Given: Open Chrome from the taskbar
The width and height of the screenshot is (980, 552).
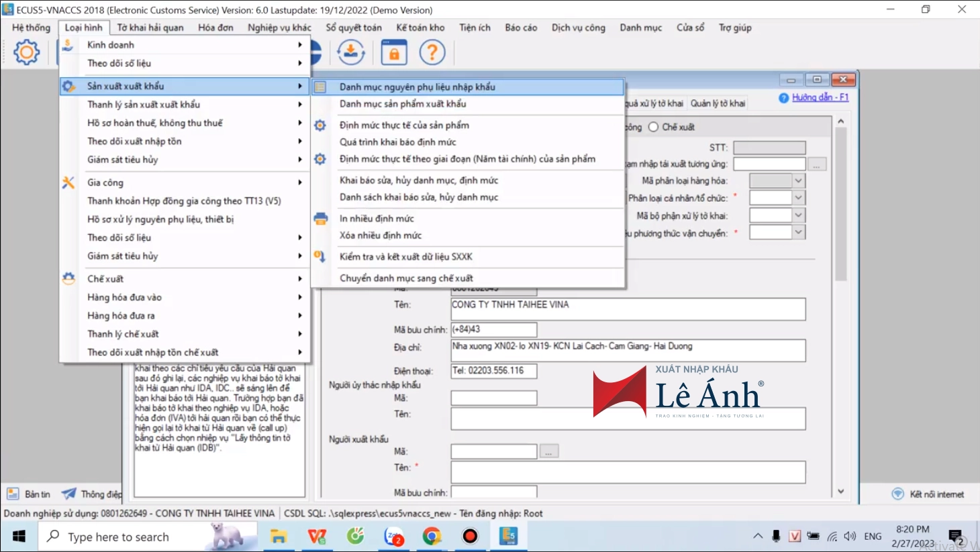Looking at the screenshot, I should [432, 536].
